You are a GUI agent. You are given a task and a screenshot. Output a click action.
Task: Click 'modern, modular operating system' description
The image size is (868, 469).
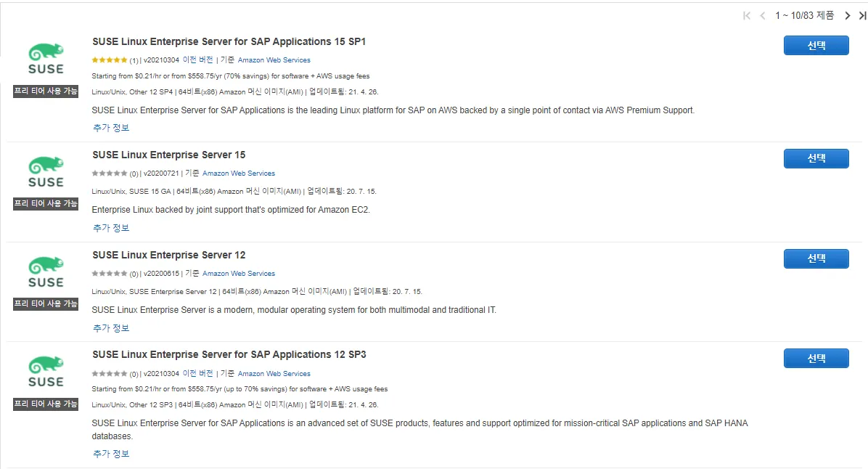tap(294, 310)
